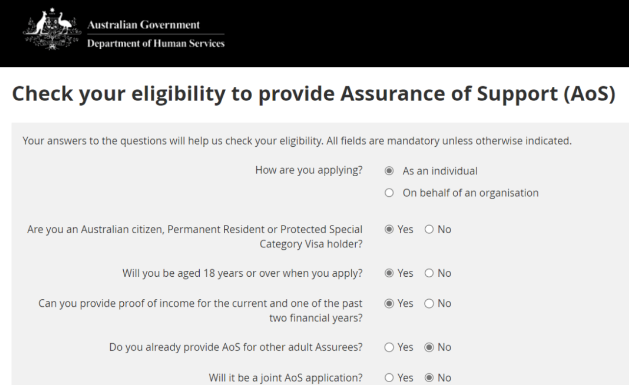
Task: Select Yes for joint AoS application
Action: click(x=389, y=378)
